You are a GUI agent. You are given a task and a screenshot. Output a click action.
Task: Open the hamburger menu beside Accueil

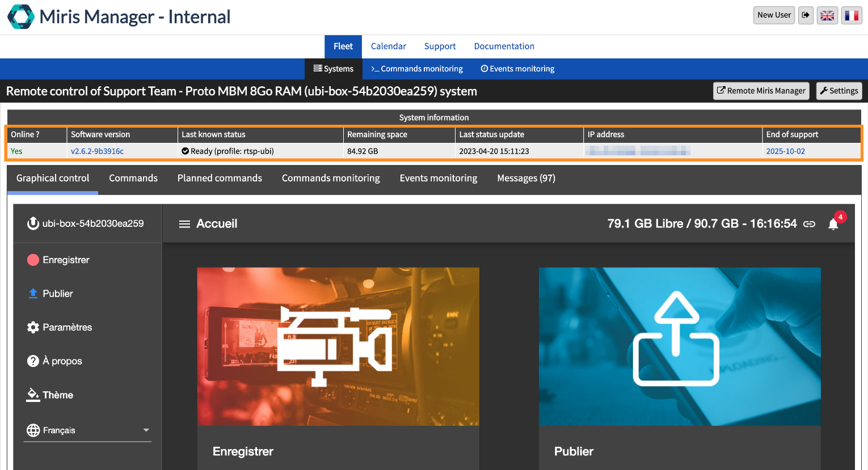pyautogui.click(x=184, y=224)
